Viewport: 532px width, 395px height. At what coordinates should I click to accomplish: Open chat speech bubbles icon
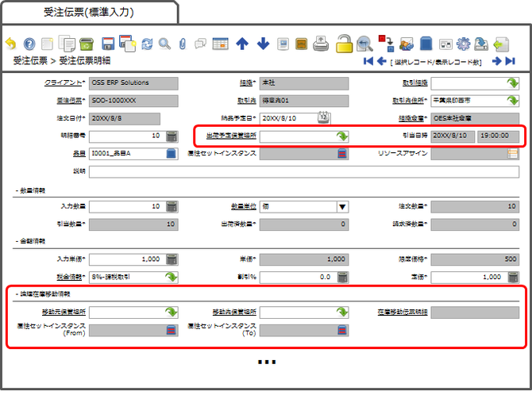[201, 44]
